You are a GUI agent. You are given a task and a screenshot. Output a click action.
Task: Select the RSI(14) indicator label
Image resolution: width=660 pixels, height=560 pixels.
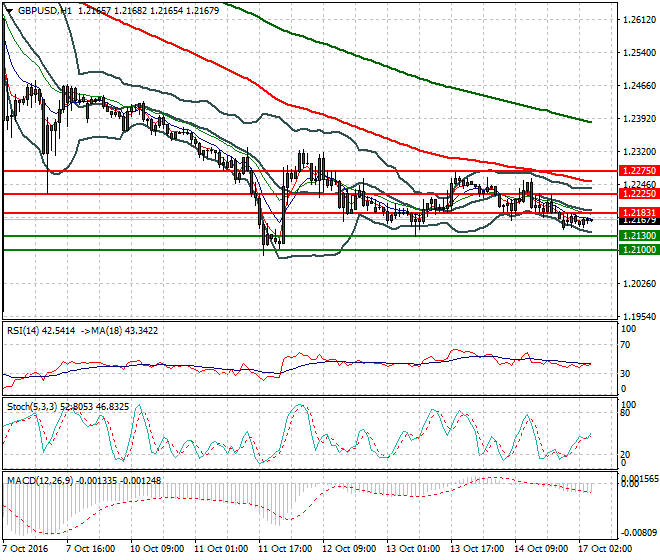(x=23, y=331)
